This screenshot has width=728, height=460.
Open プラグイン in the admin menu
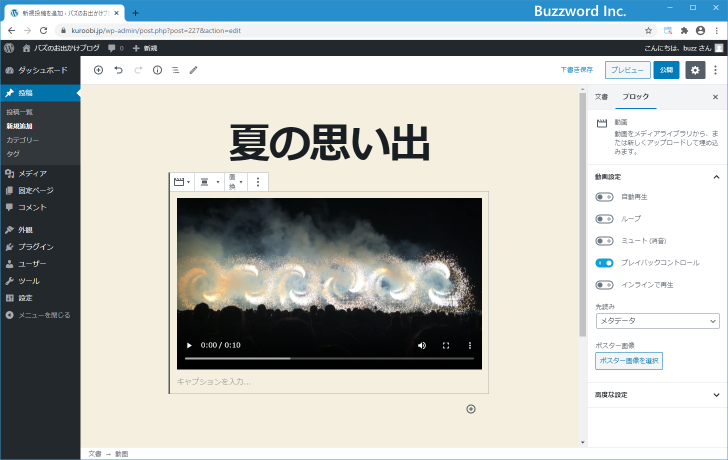(40, 247)
